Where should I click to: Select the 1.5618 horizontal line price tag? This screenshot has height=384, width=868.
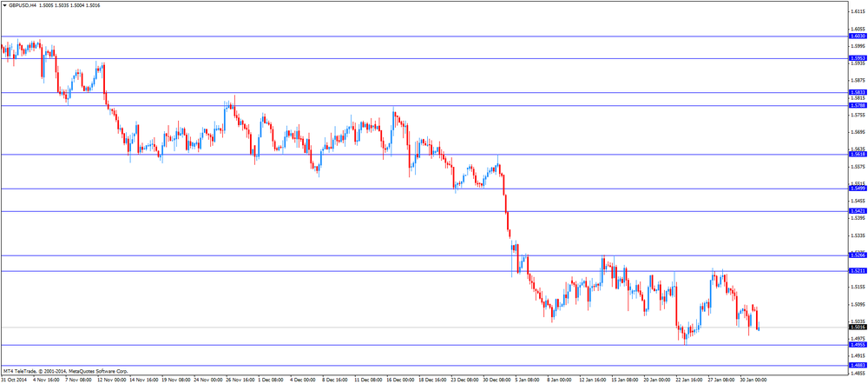point(858,155)
